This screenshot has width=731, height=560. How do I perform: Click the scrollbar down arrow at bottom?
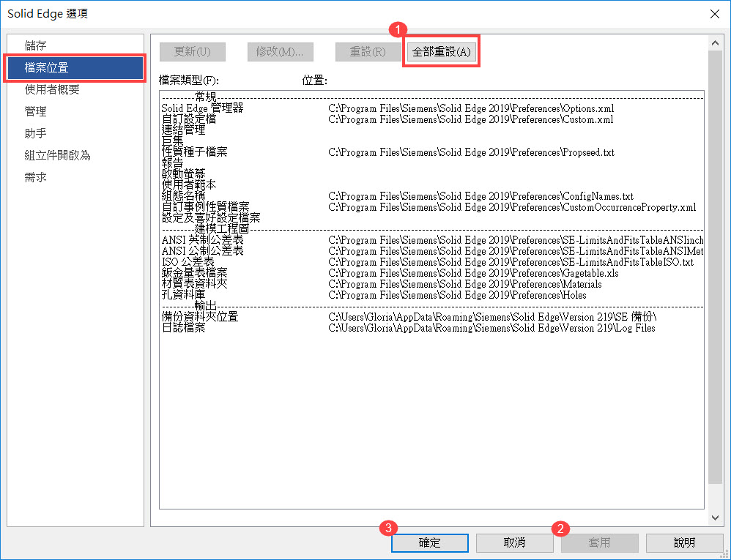click(716, 518)
